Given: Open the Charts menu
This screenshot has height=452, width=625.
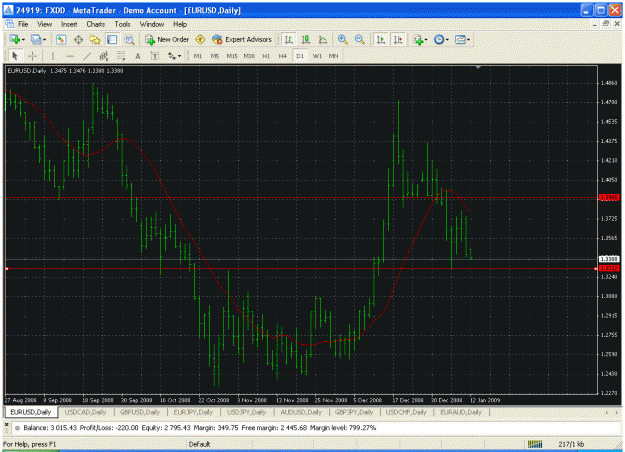Looking at the screenshot, I should [96, 24].
